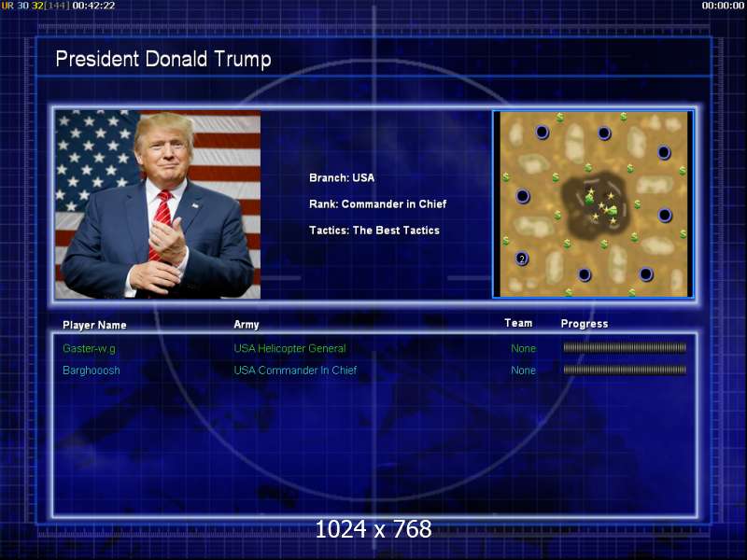Viewport: 747px width, 560px height.
Task: Click the "None" team value for Gaster-w.g
Action: [523, 348]
